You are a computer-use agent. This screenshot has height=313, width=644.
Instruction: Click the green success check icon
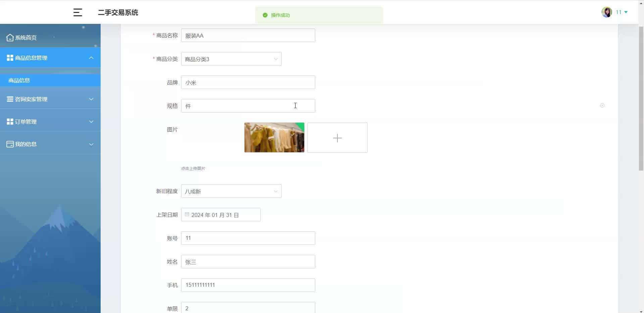coord(265,15)
